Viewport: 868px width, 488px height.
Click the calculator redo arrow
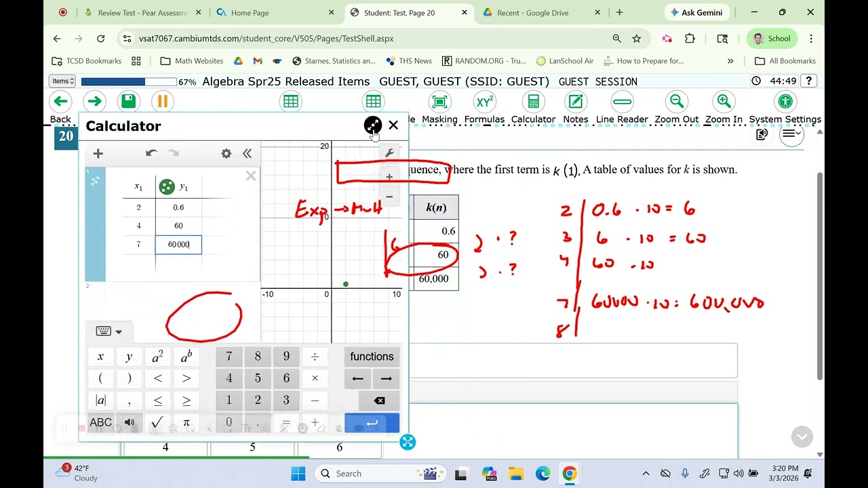(173, 154)
